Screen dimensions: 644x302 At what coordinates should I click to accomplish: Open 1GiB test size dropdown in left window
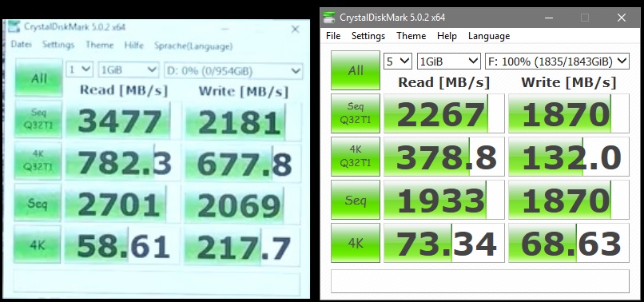coord(129,70)
